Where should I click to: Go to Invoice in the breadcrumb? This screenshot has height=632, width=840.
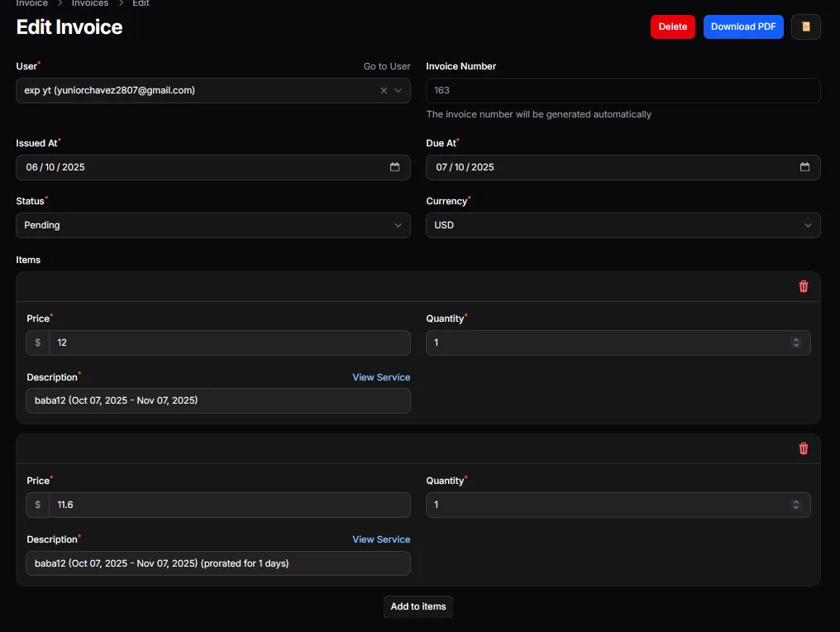pyautogui.click(x=32, y=3)
